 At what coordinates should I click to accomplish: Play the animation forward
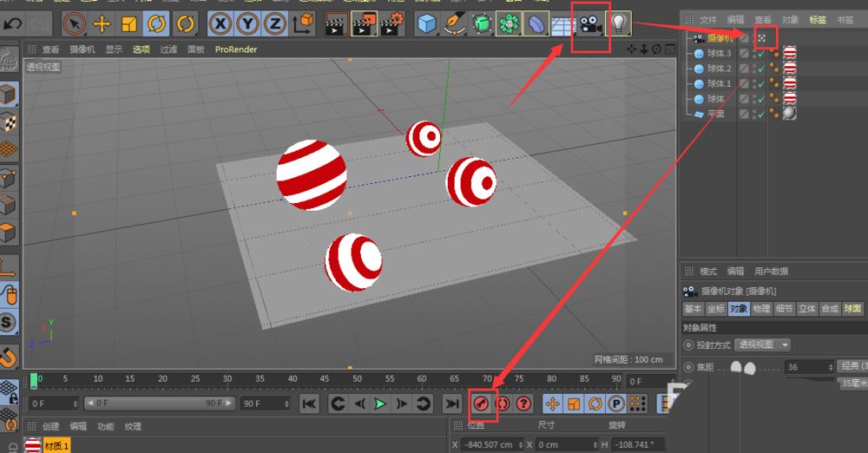coord(379,404)
